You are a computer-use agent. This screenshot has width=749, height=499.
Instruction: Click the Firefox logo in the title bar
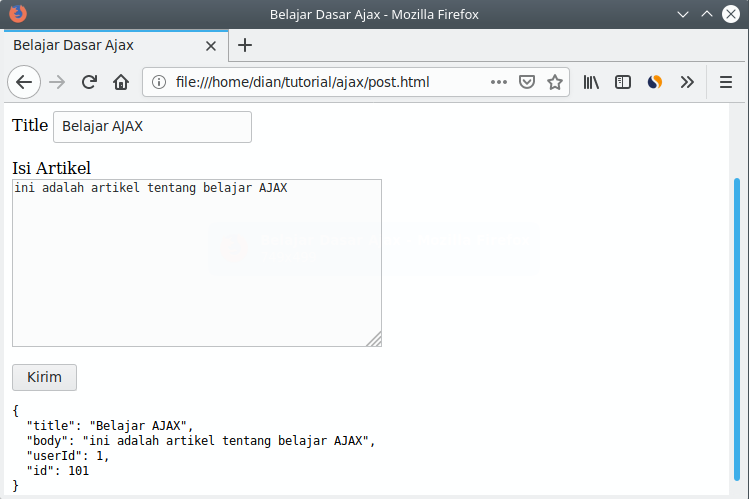tap(18, 14)
